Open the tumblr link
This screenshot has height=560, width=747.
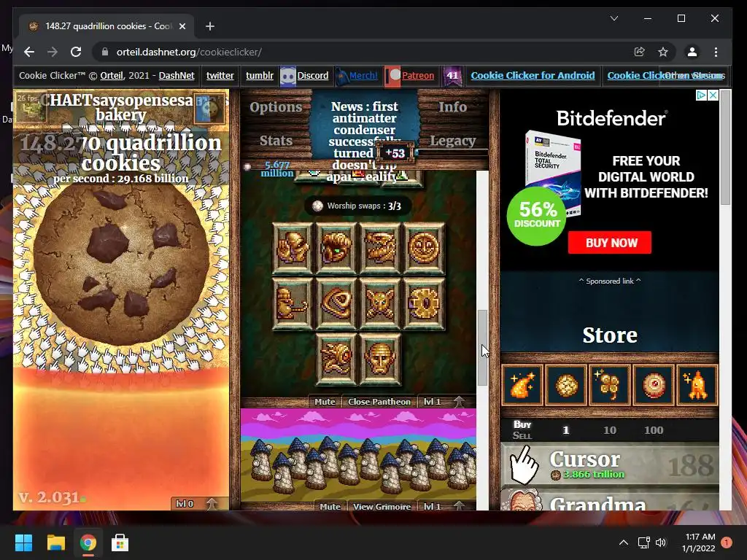tap(260, 75)
